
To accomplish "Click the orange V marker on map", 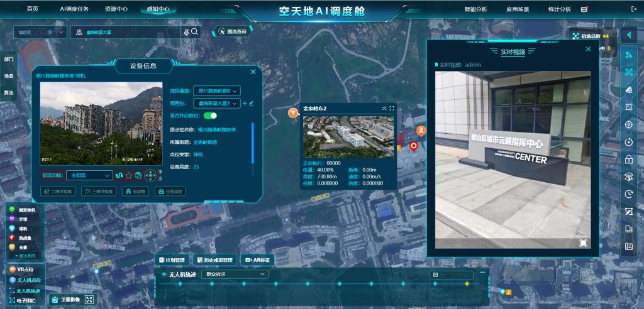I will [x=293, y=113].
